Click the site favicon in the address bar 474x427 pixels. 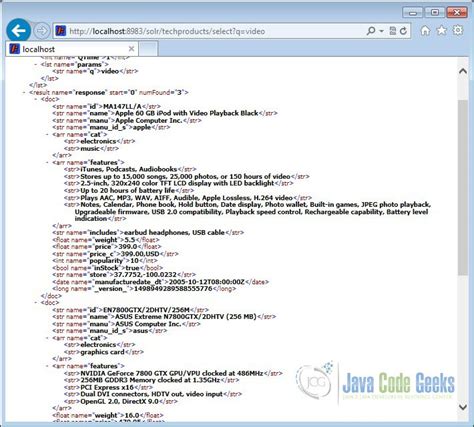click(x=61, y=31)
